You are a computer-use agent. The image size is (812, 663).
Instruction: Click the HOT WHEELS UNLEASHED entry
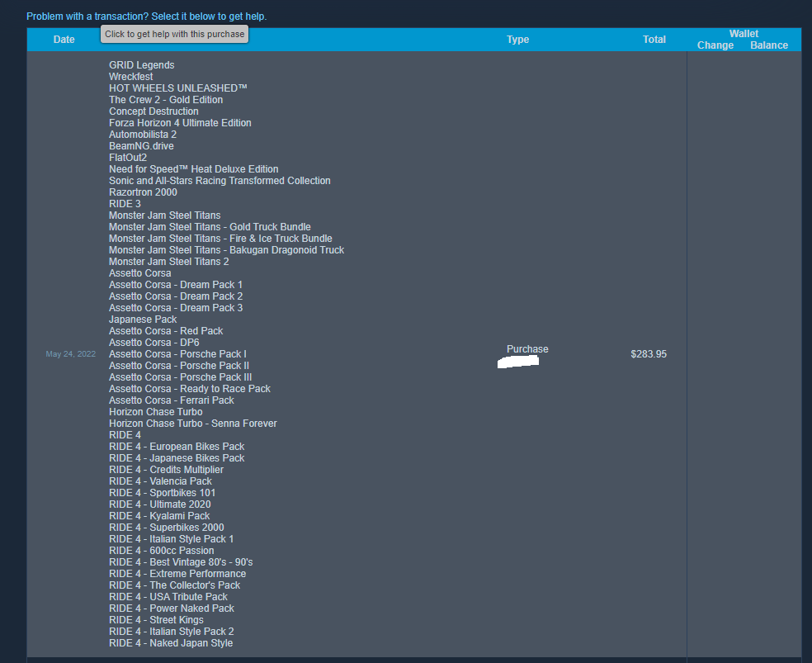click(178, 88)
